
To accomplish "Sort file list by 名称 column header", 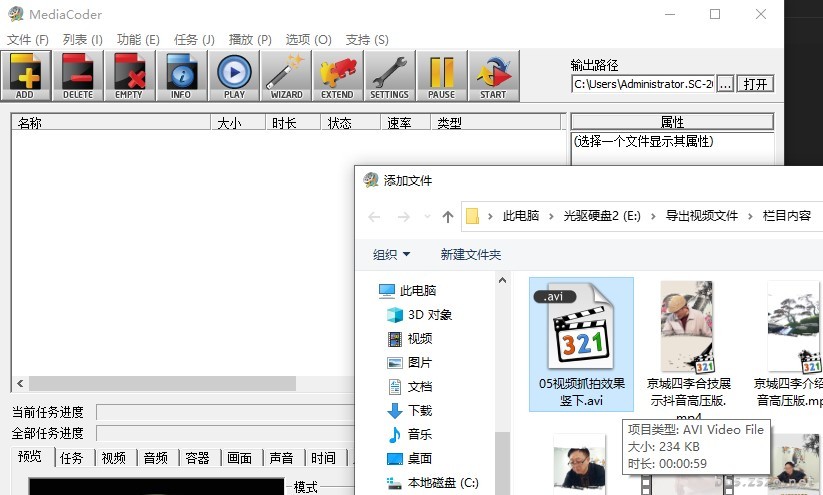I will (111, 123).
